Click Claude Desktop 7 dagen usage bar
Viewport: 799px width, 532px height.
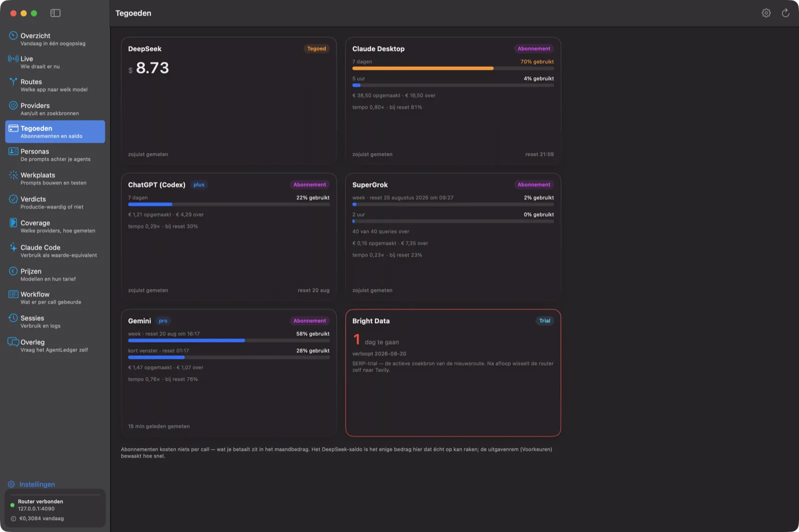tap(453, 68)
